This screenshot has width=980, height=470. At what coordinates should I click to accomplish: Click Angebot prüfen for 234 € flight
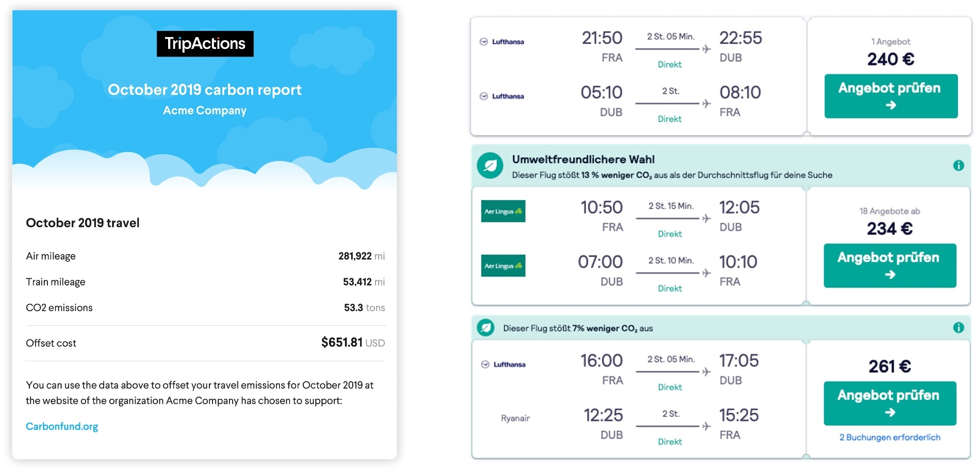(x=890, y=265)
